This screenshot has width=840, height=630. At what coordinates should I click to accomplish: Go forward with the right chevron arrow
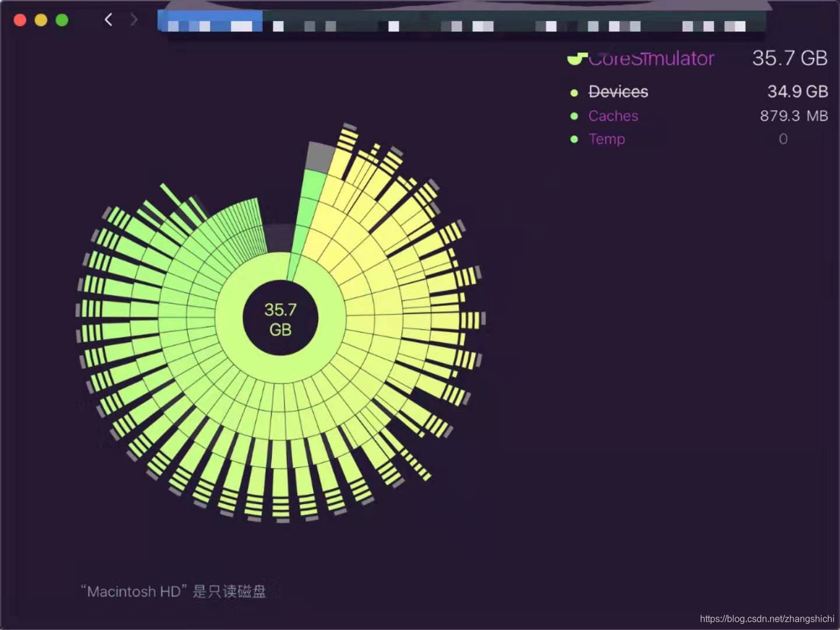coord(133,20)
